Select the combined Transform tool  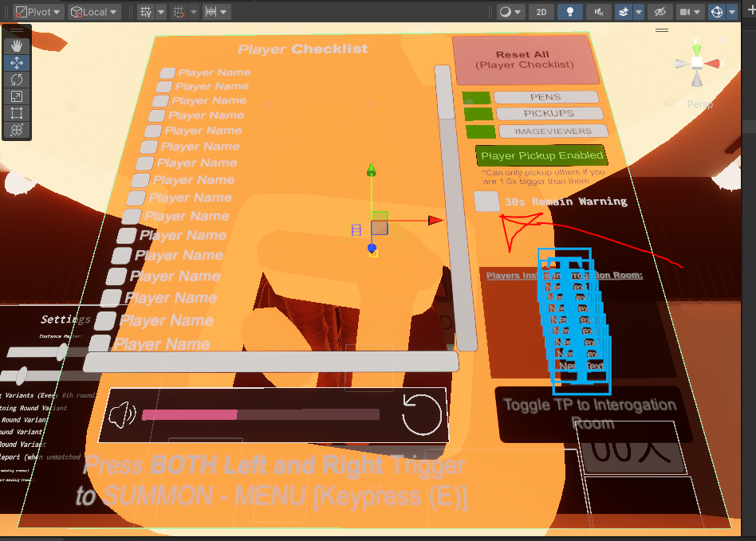(17, 130)
